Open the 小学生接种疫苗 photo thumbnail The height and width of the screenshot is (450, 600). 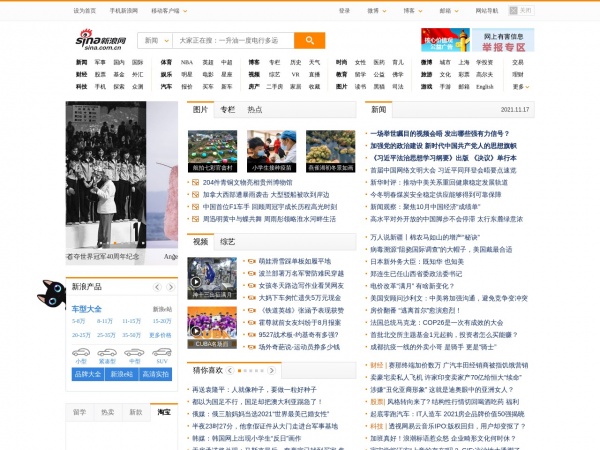(271, 151)
